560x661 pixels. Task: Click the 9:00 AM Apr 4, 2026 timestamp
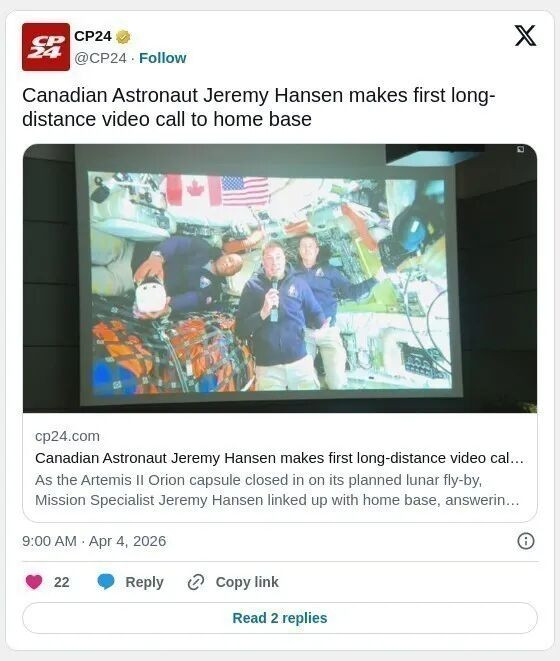[x=94, y=541]
